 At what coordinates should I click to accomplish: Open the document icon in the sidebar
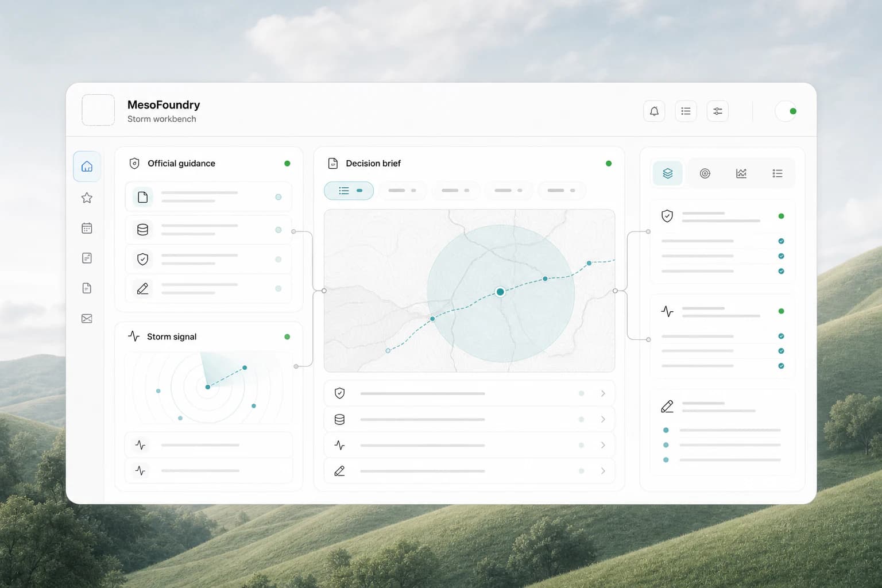(87, 288)
